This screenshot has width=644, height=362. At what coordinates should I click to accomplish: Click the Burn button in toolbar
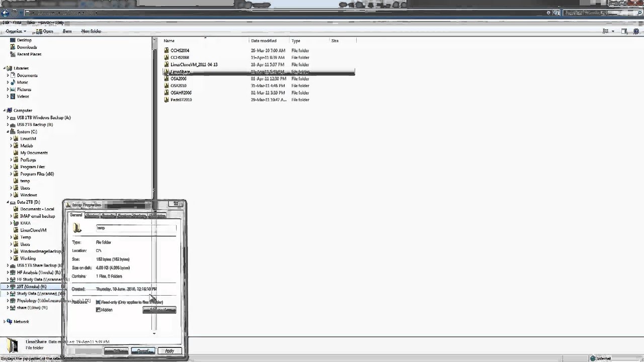point(67,31)
